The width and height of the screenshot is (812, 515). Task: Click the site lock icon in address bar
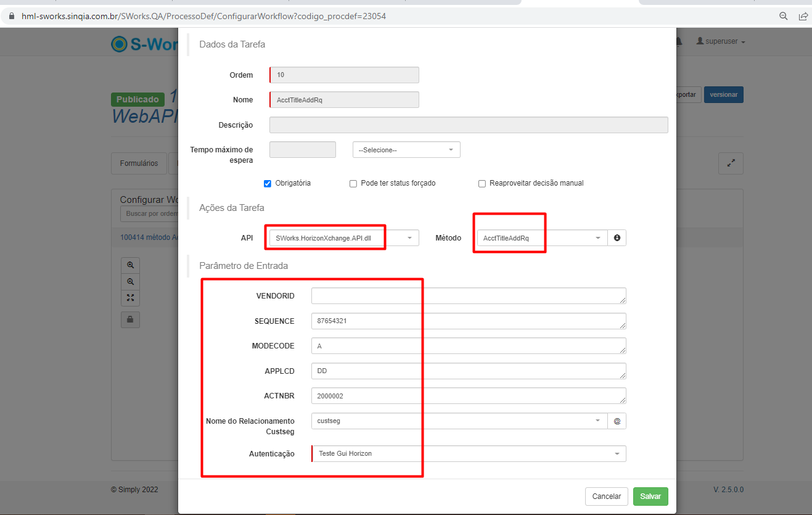point(11,16)
